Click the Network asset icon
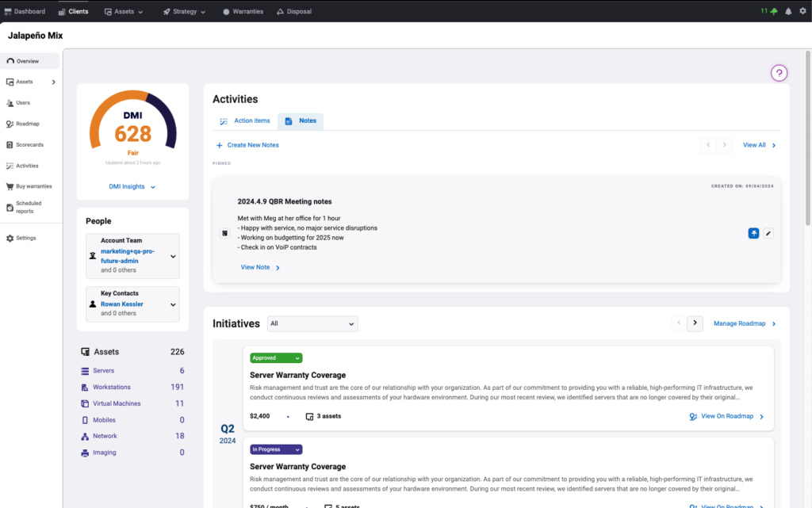The image size is (812, 508). tap(85, 436)
